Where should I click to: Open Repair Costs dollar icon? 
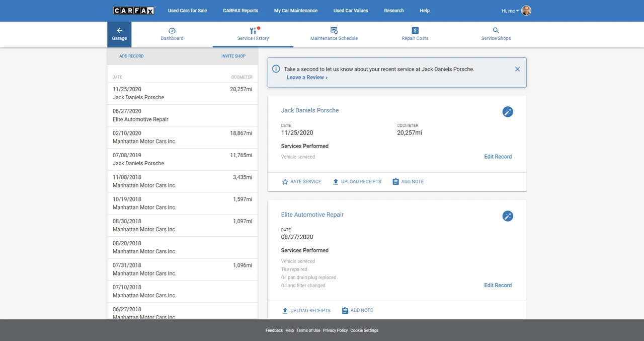click(x=415, y=31)
